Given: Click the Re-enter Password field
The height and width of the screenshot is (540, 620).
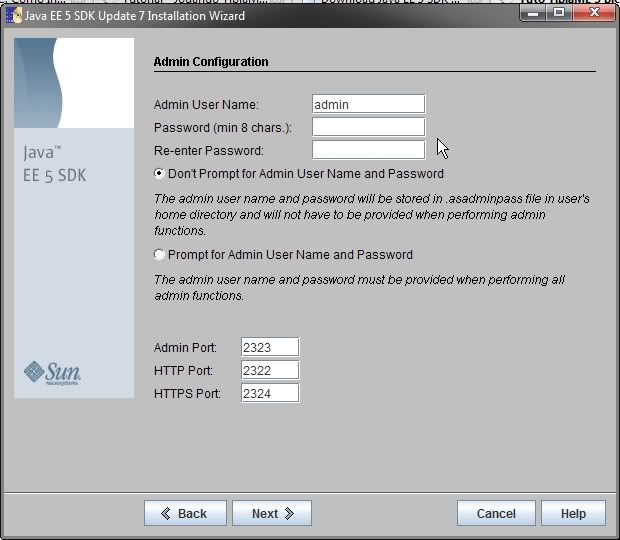Looking at the screenshot, I should pyautogui.click(x=368, y=150).
